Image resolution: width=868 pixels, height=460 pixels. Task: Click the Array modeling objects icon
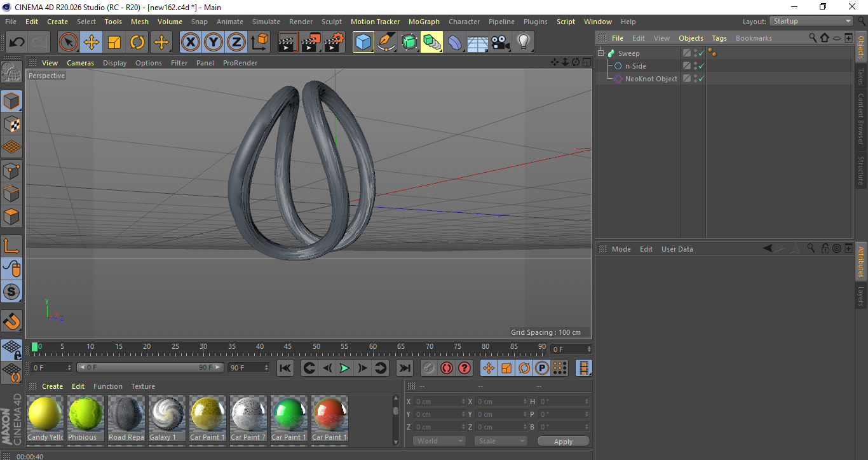(432, 43)
